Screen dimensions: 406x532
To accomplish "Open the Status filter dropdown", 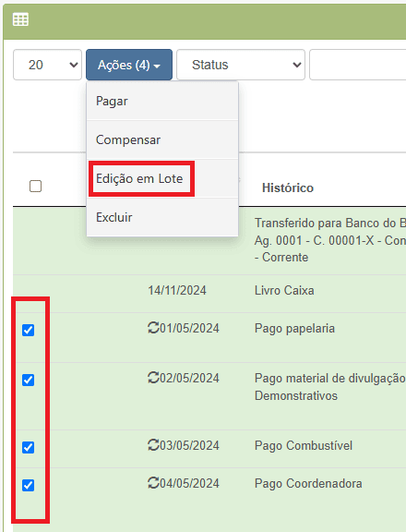I will click(241, 65).
